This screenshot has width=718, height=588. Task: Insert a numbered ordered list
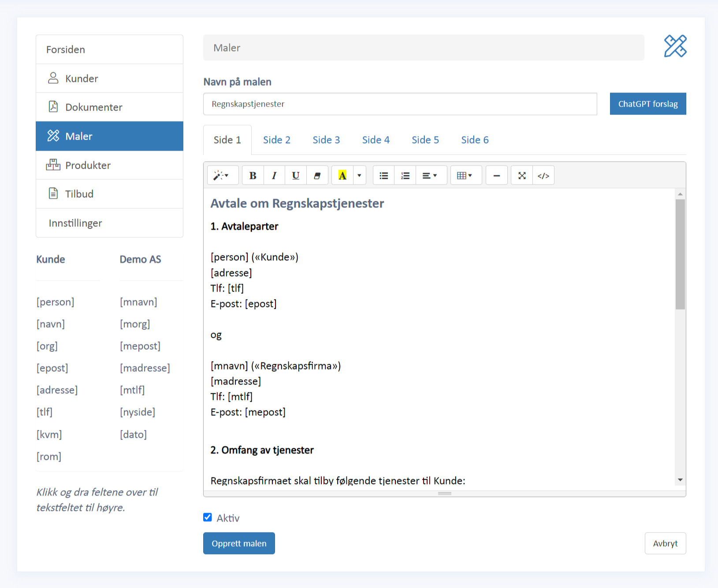(x=405, y=176)
